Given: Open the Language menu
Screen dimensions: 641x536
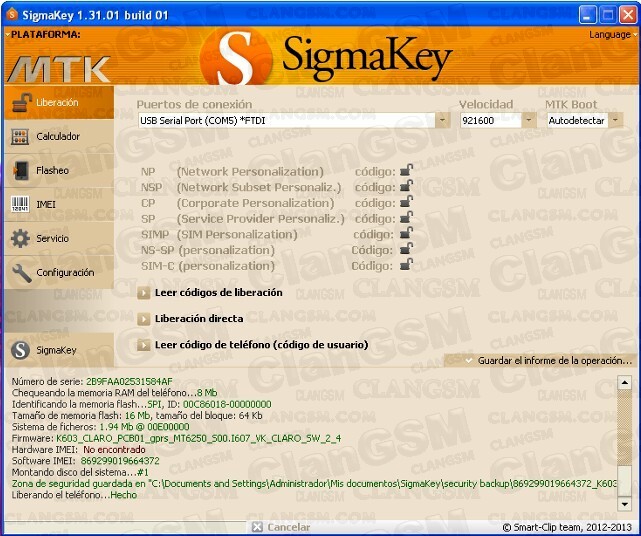Looking at the screenshot, I should pos(612,35).
